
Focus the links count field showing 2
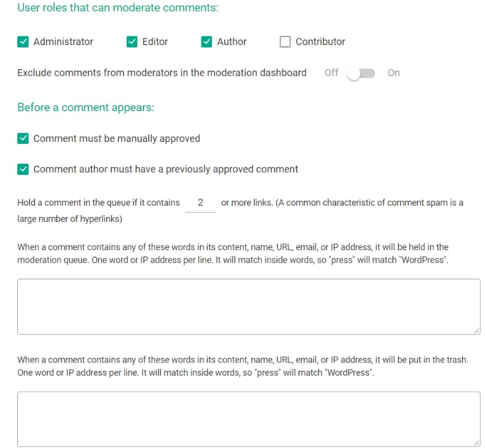tap(200, 203)
